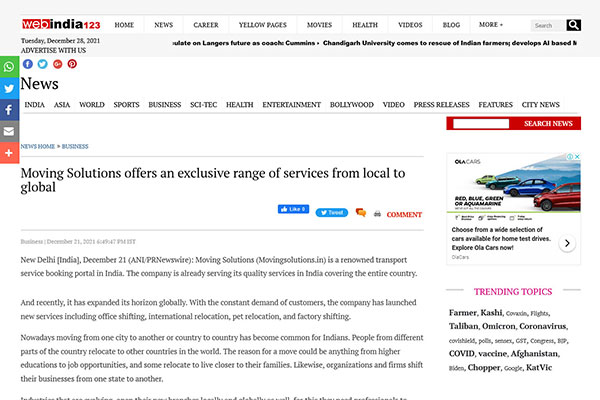This screenshot has height=400, width=600.
Task: Share via WhatsApp sidebar icon
Action: tap(9, 67)
